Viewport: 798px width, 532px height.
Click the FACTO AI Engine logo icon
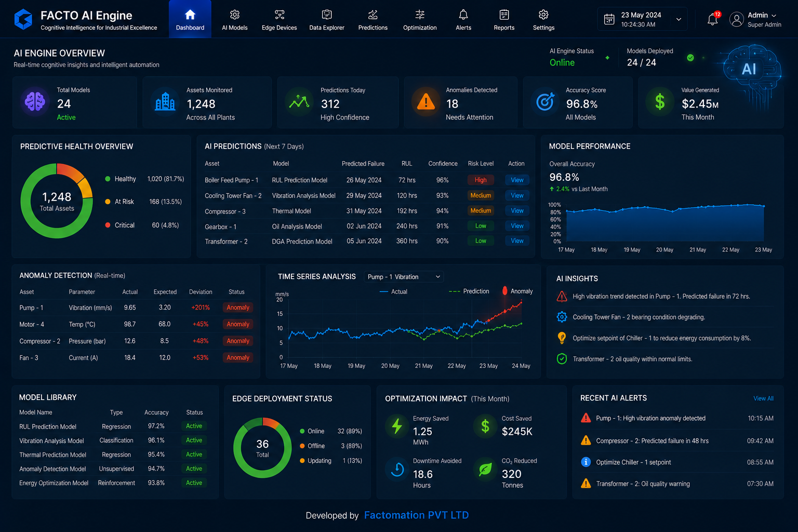(x=23, y=19)
